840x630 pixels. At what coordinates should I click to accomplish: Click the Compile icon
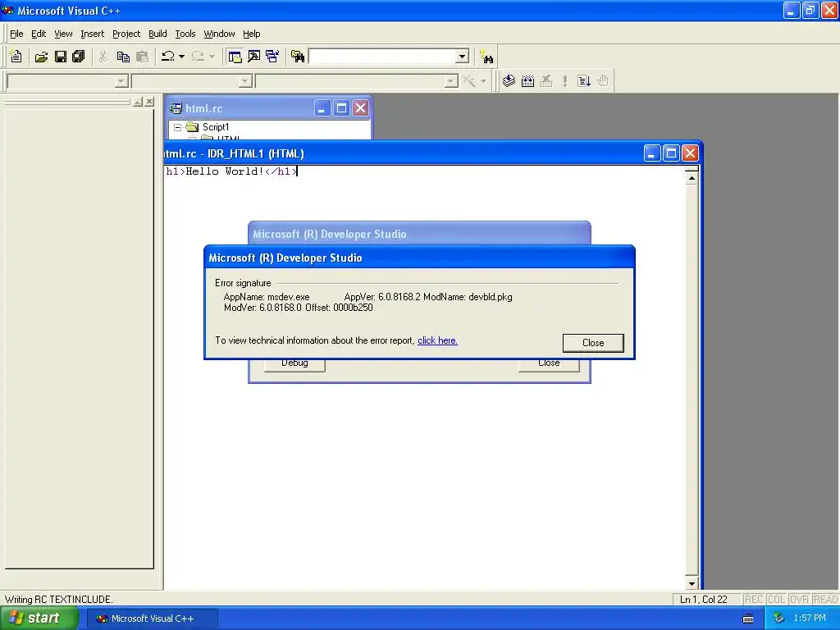click(x=509, y=81)
